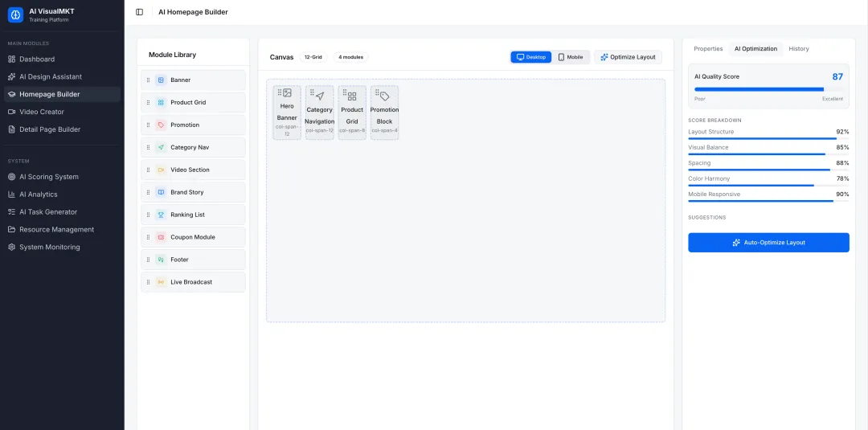Click the Mobile Responsive 90% value

point(842,195)
